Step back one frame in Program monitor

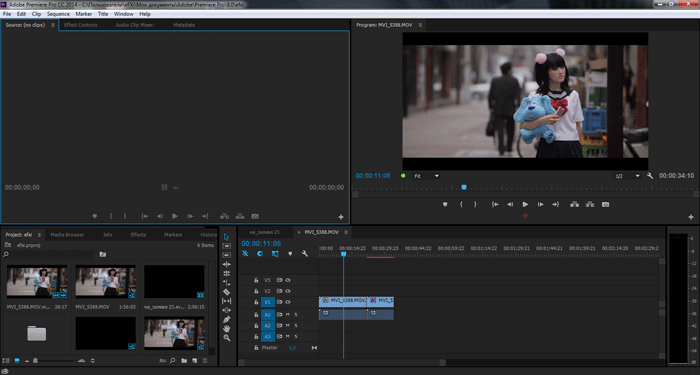coord(510,204)
